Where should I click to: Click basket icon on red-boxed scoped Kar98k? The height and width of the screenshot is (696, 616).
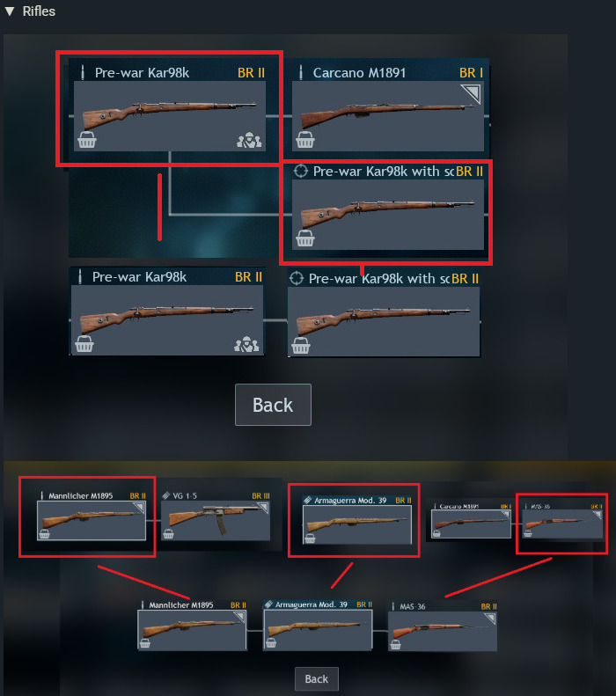[305, 238]
